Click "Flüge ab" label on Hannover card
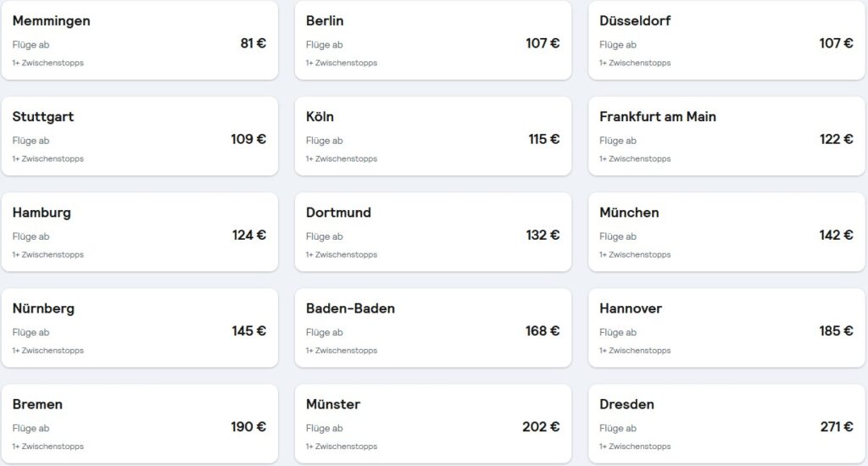Screen dimensions: 868x466 pyautogui.click(x=616, y=333)
